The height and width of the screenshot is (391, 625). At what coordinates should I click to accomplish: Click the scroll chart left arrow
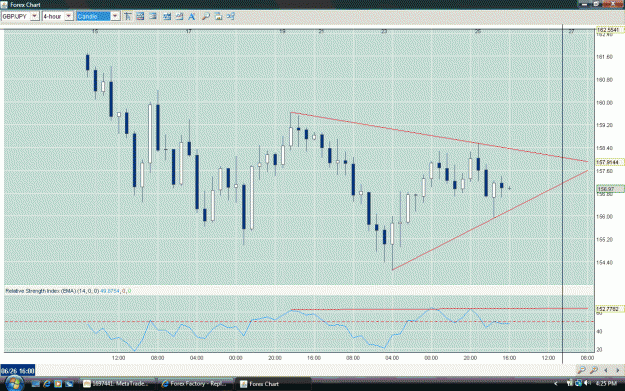606,370
